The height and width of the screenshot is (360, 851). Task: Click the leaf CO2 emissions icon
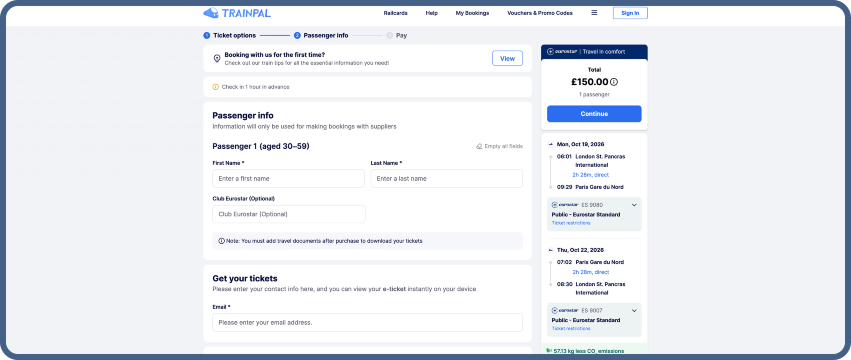point(549,351)
